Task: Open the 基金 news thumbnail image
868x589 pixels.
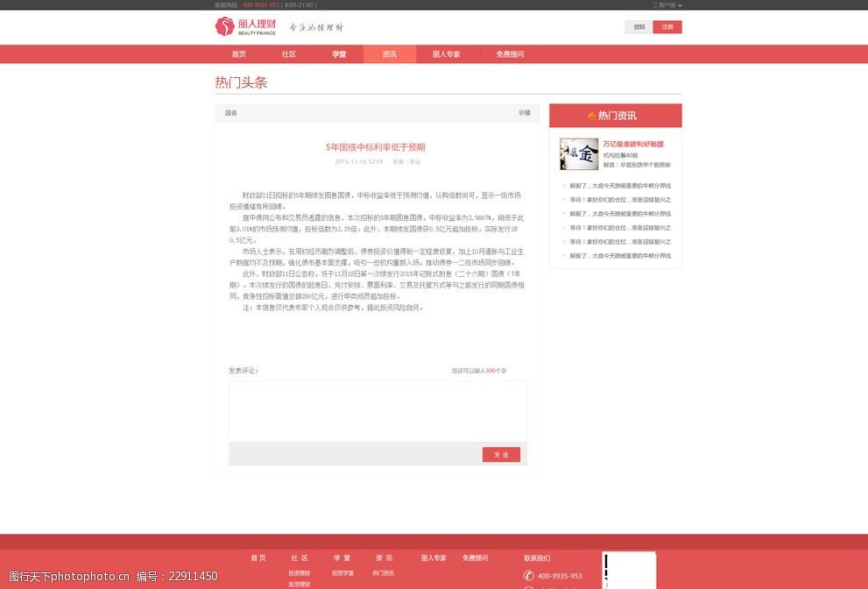Action: 579,154
